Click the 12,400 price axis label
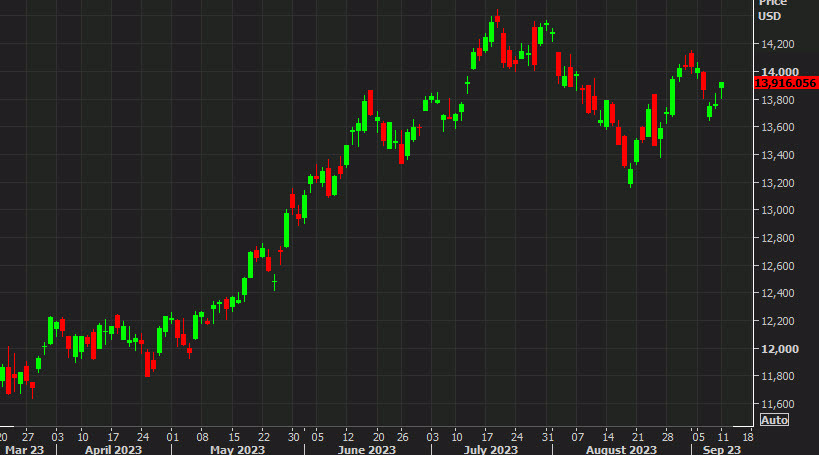This screenshot has width=819, height=455. click(x=778, y=293)
